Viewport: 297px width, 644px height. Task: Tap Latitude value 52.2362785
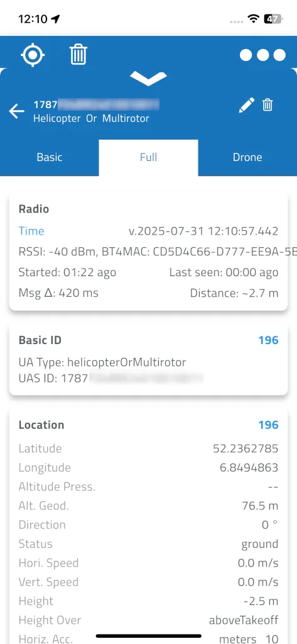pos(246,448)
